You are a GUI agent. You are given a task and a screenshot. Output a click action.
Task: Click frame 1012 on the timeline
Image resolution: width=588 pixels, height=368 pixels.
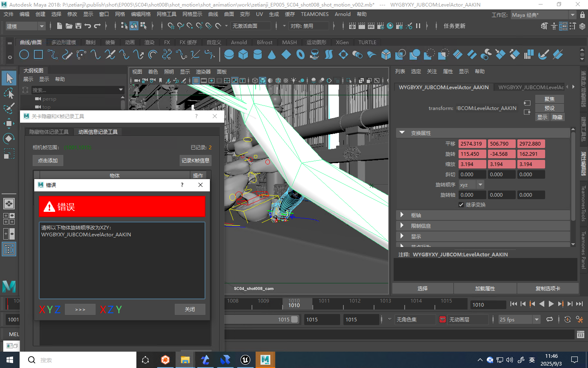[x=354, y=303]
